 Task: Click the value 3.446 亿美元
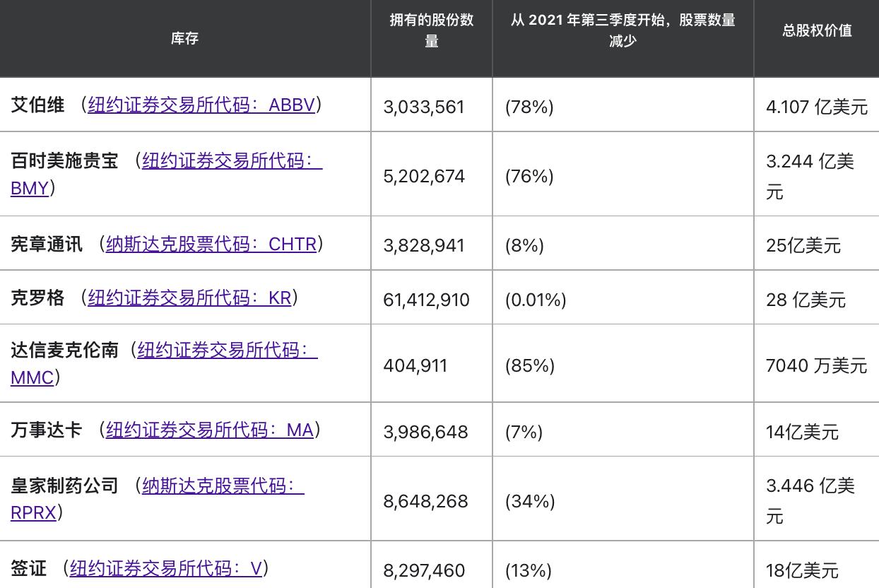click(x=811, y=501)
